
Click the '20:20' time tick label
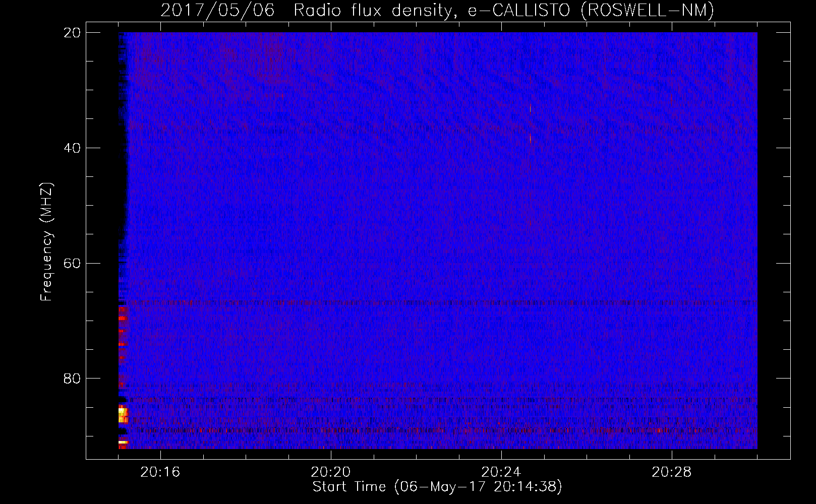click(x=331, y=472)
